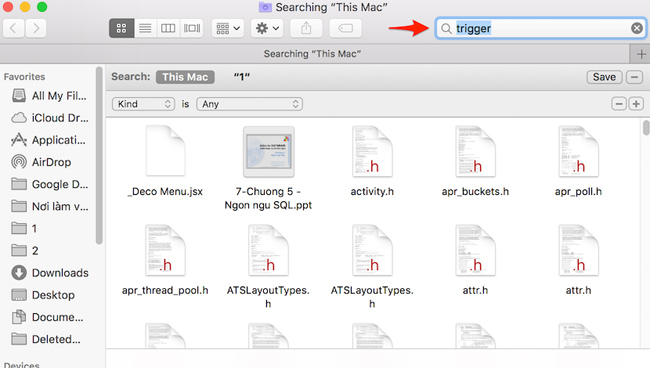Select the activity.h file icon
The image size is (650, 368).
point(372,151)
